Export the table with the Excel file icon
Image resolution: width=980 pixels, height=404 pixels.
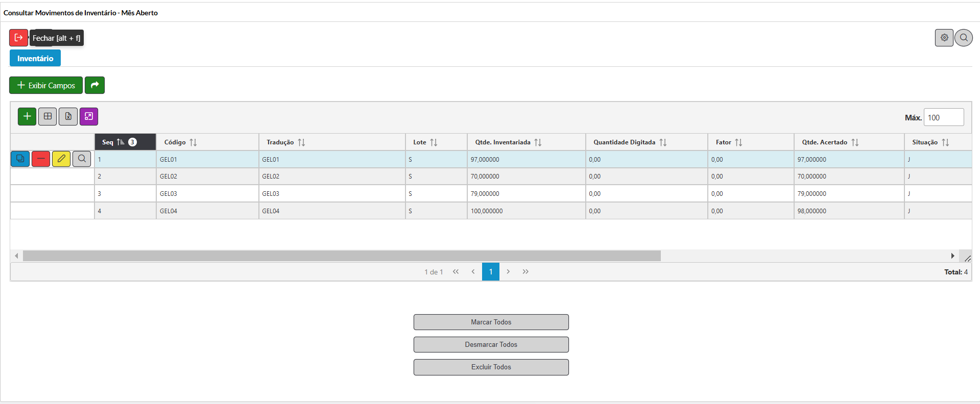point(68,116)
